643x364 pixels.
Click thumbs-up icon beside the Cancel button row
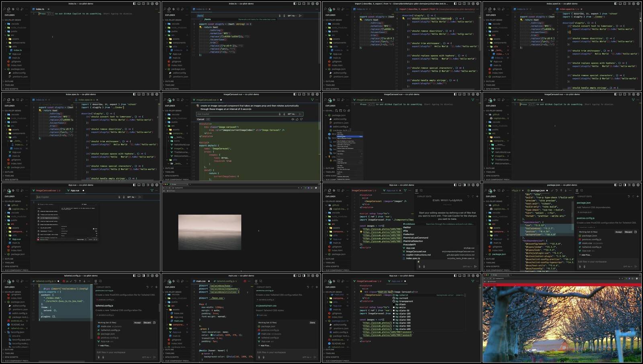(297, 119)
